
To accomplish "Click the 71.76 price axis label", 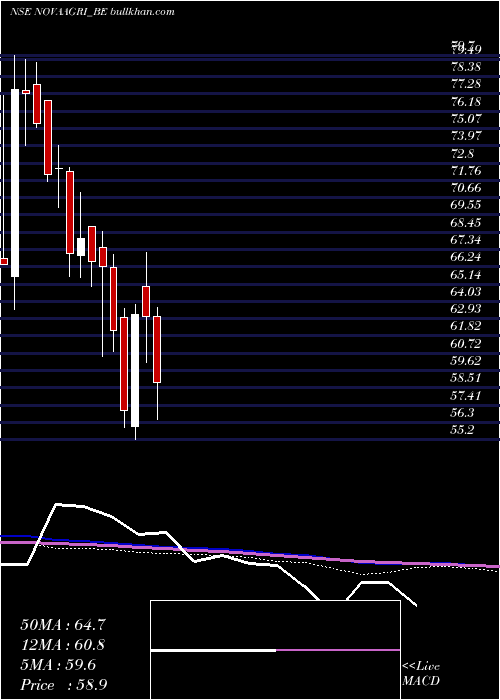I will click(466, 171).
